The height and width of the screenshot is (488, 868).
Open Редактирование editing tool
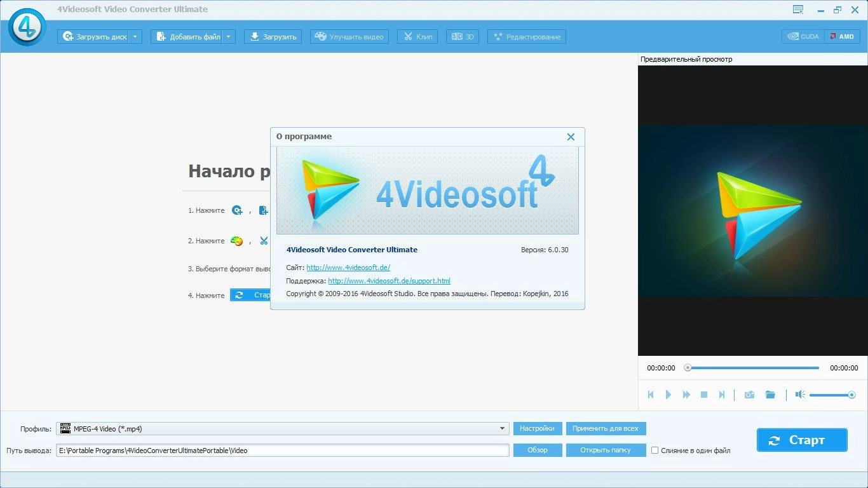click(526, 37)
